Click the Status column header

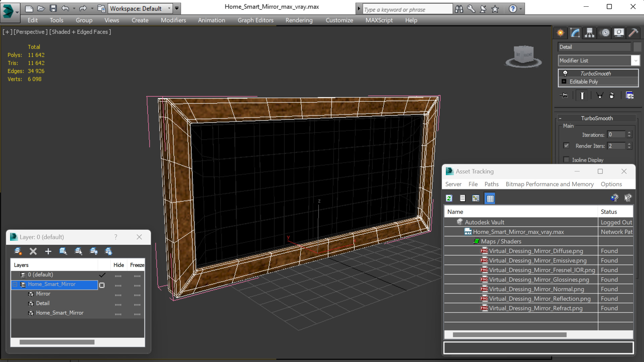pyautogui.click(x=616, y=212)
